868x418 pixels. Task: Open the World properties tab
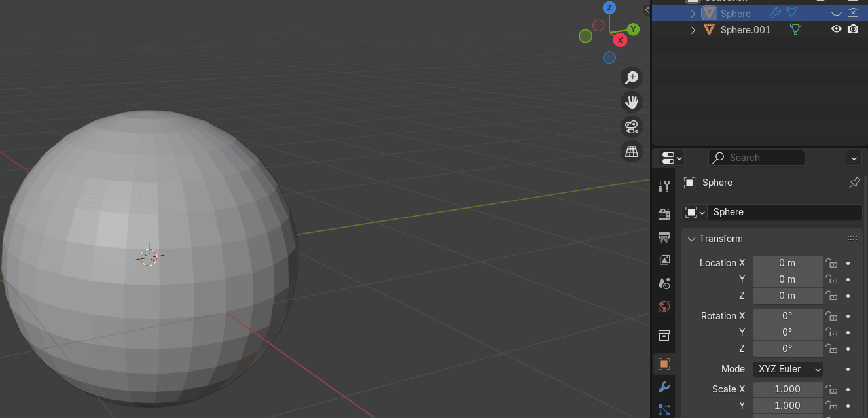click(x=664, y=307)
